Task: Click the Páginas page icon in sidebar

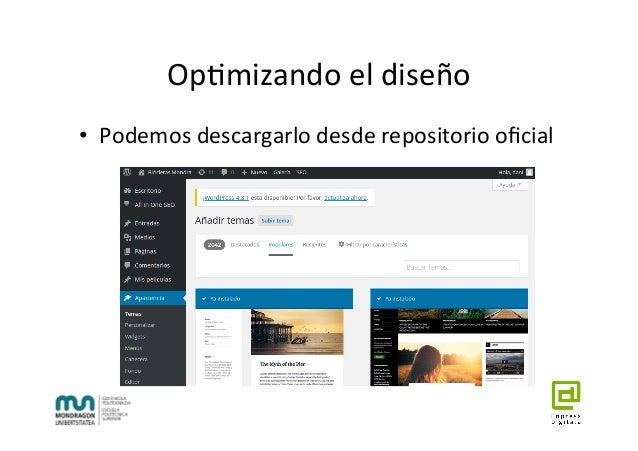Action: pyautogui.click(x=127, y=251)
